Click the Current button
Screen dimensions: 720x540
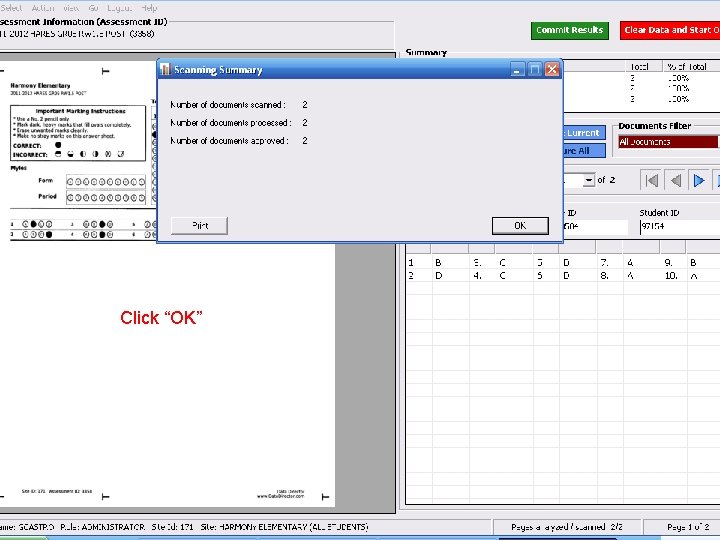coord(584,133)
